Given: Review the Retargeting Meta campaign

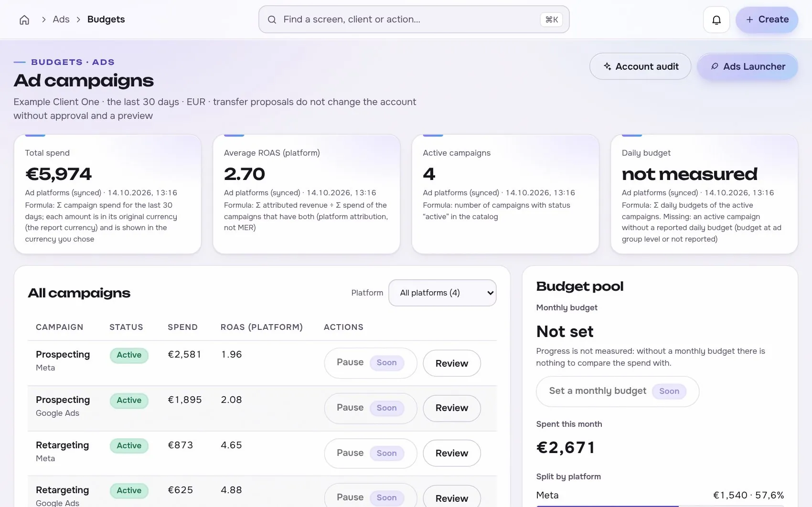Looking at the screenshot, I should (x=451, y=453).
